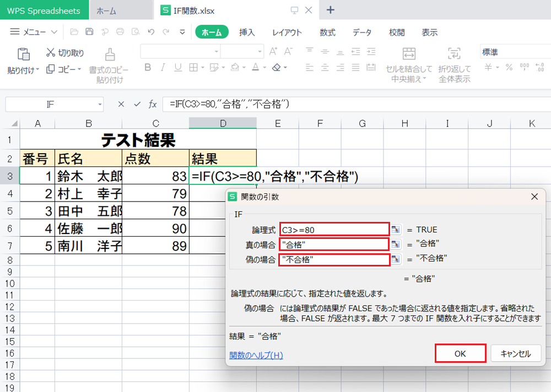Click the copy icon button
The width and height of the screenshot is (551, 392).
coord(51,69)
